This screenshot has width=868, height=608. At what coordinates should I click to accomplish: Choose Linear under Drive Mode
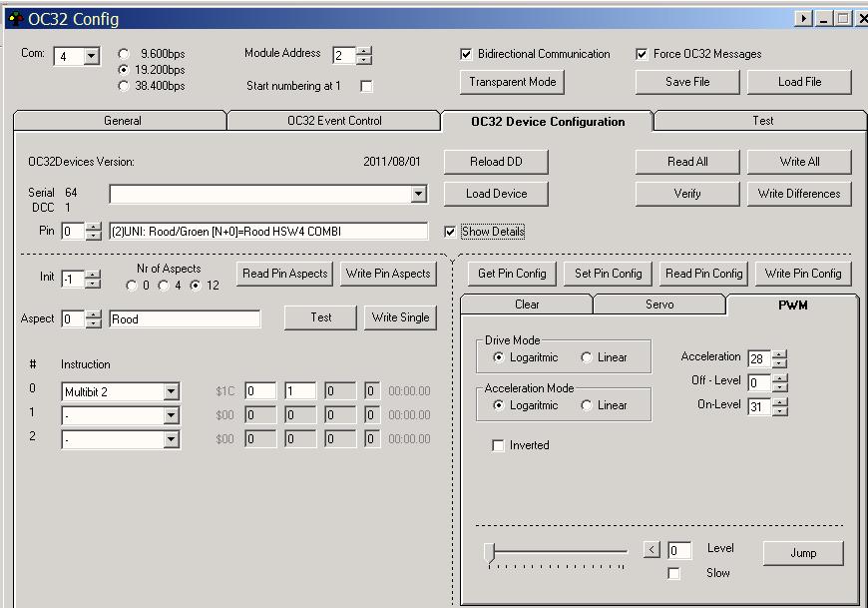pos(587,357)
